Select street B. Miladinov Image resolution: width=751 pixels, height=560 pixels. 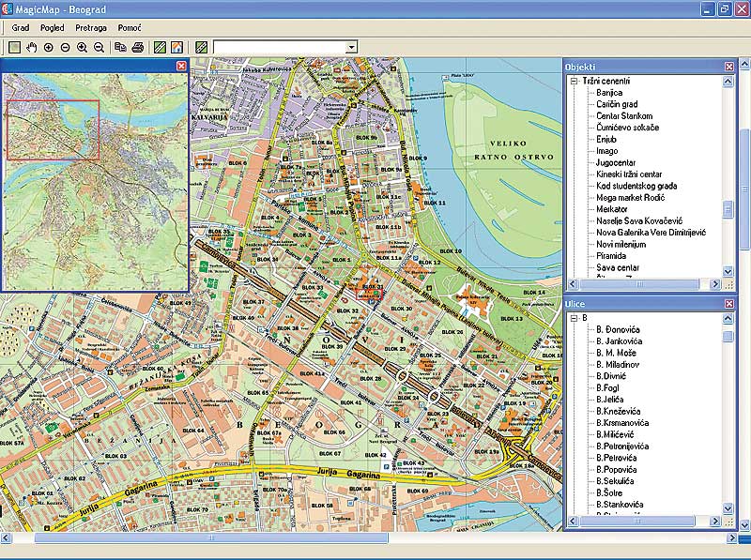(618, 365)
